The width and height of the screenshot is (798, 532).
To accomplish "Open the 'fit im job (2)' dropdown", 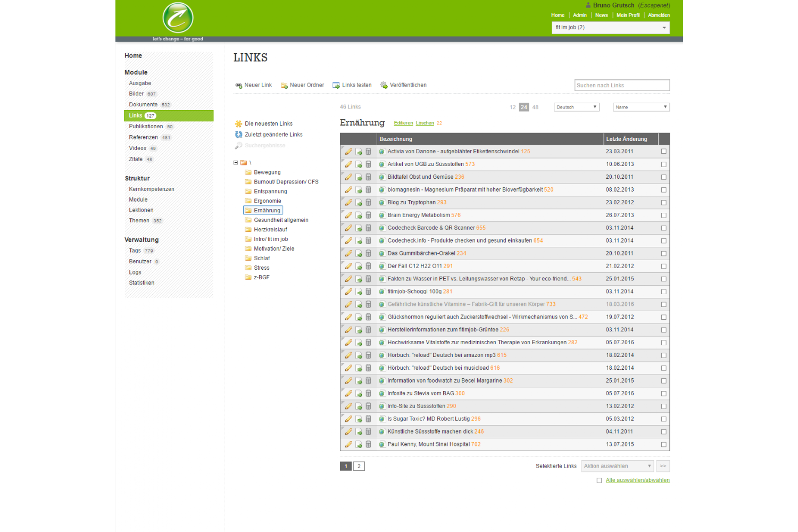I will point(610,28).
